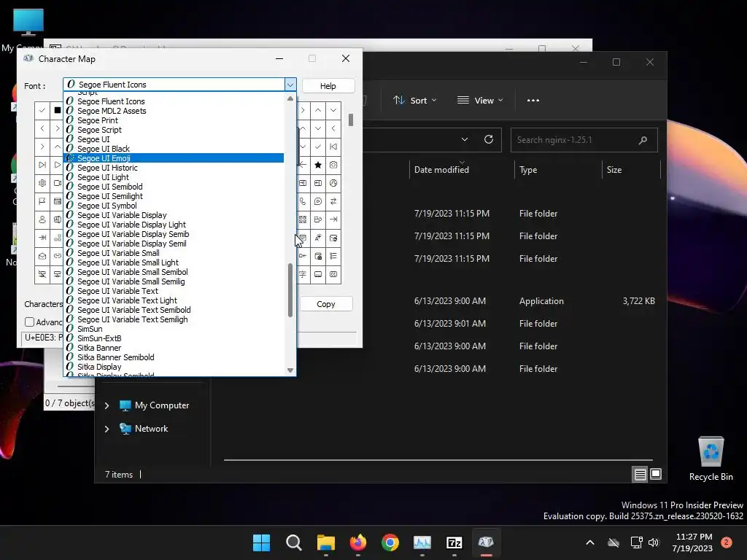Open the View dropdown in File Explorer
The height and width of the screenshot is (560, 747).
[x=480, y=101]
